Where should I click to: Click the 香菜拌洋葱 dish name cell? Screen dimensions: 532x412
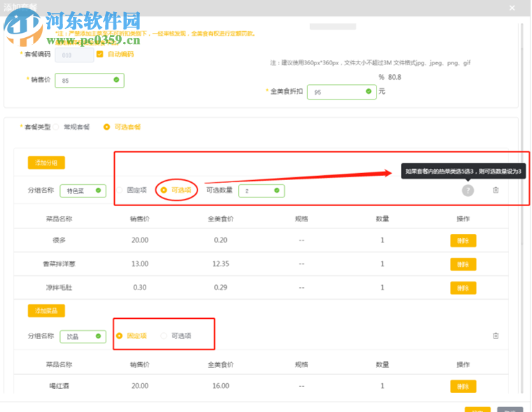[59, 264]
